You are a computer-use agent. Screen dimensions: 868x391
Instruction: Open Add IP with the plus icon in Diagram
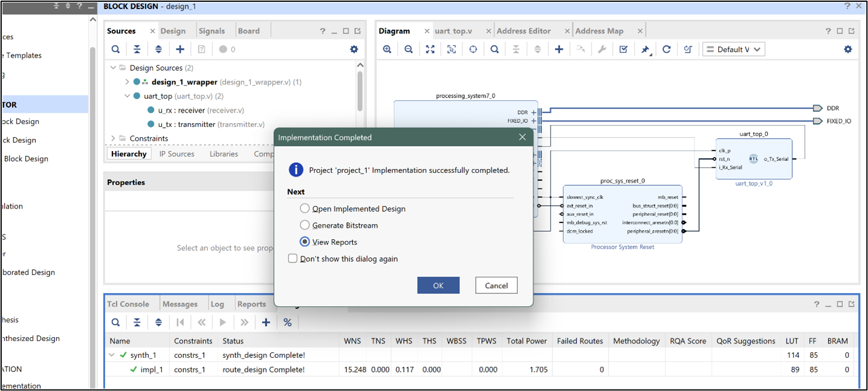[x=558, y=49]
